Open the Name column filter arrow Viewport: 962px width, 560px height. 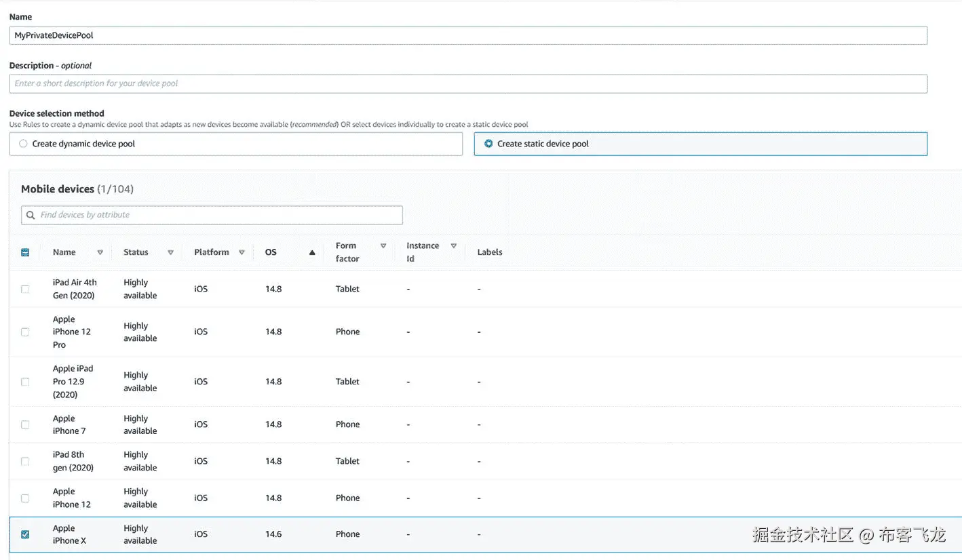click(100, 252)
